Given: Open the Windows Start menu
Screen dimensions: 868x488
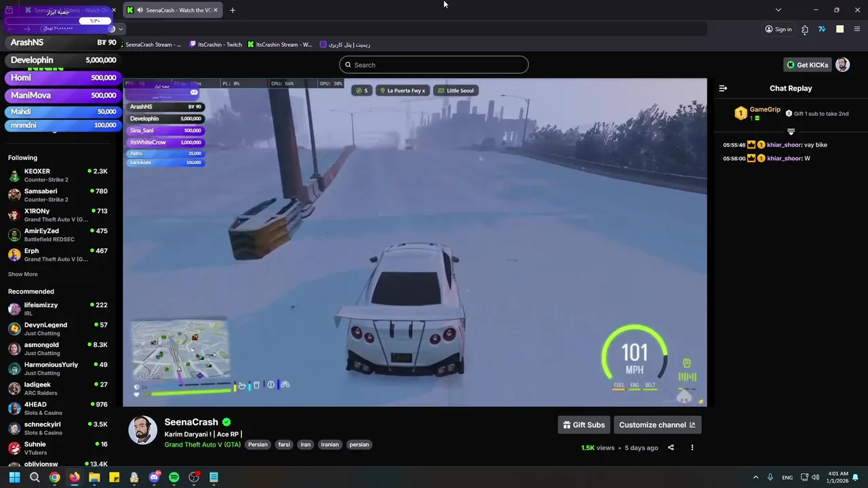Looking at the screenshot, I should [14, 477].
